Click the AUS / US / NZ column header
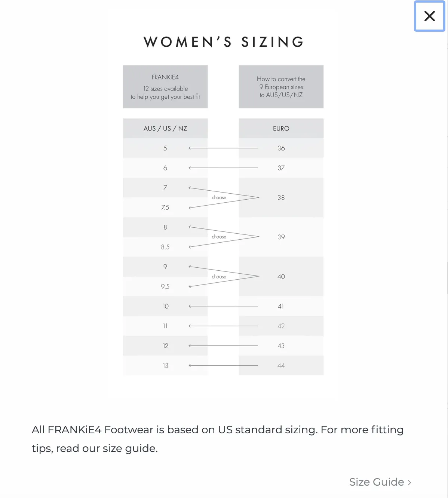Screen dimensions: 448x498 coord(165,128)
